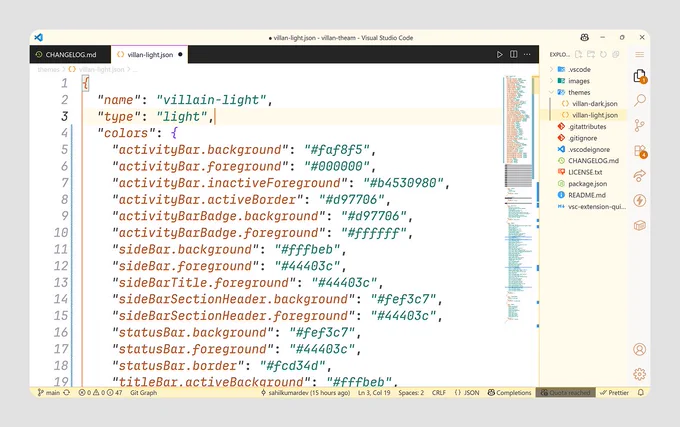Click the sahilkumardev blame status item
This screenshot has height=427, width=680.
coord(305,392)
